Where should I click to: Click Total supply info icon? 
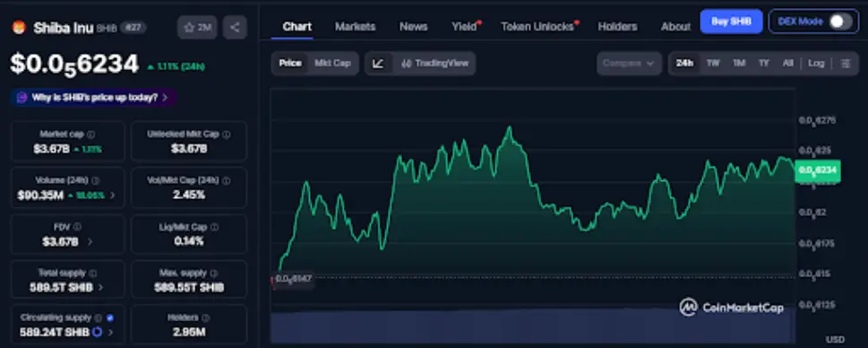(93, 274)
